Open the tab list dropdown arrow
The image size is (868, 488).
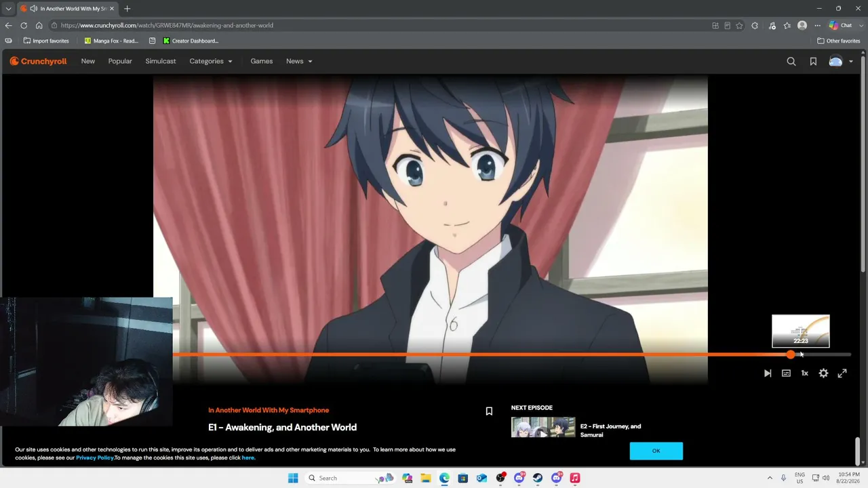pos(8,9)
